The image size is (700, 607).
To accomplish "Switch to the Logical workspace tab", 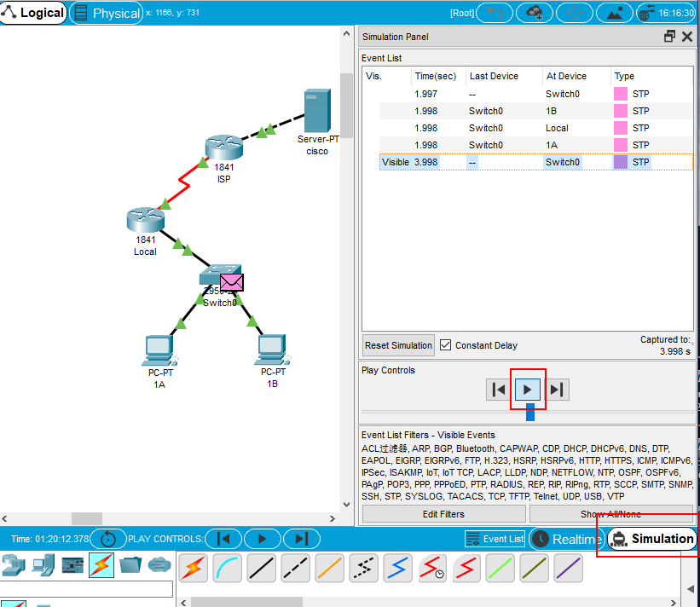I will coord(33,13).
